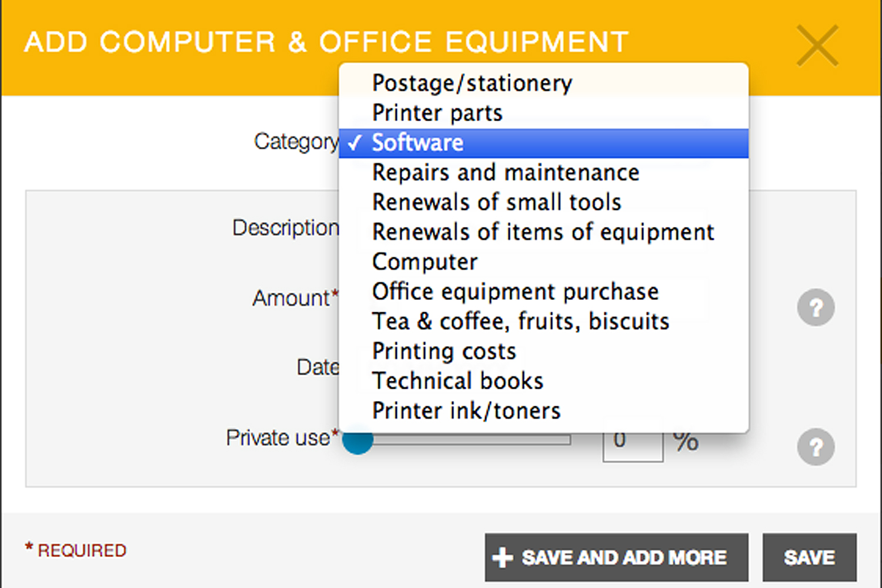This screenshot has width=882, height=588.
Task: Select Printer parts category option
Action: point(437,113)
